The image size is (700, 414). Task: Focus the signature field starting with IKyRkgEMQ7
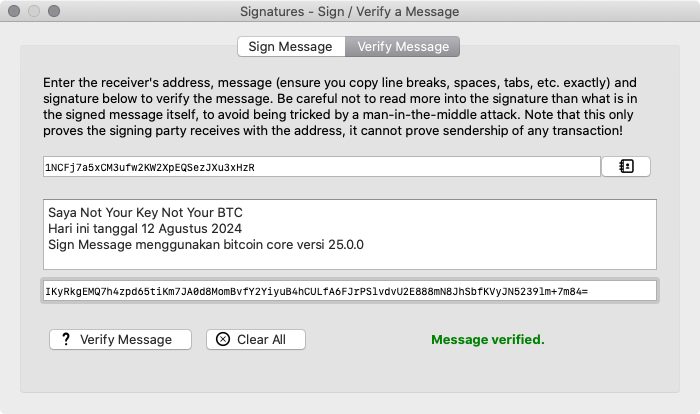pyautogui.click(x=350, y=291)
